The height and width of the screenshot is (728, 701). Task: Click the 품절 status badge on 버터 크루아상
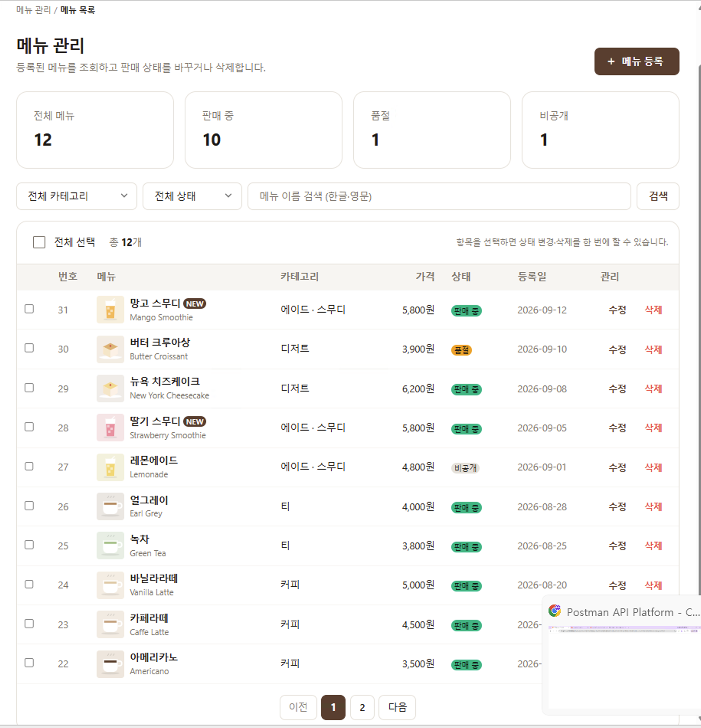click(462, 350)
